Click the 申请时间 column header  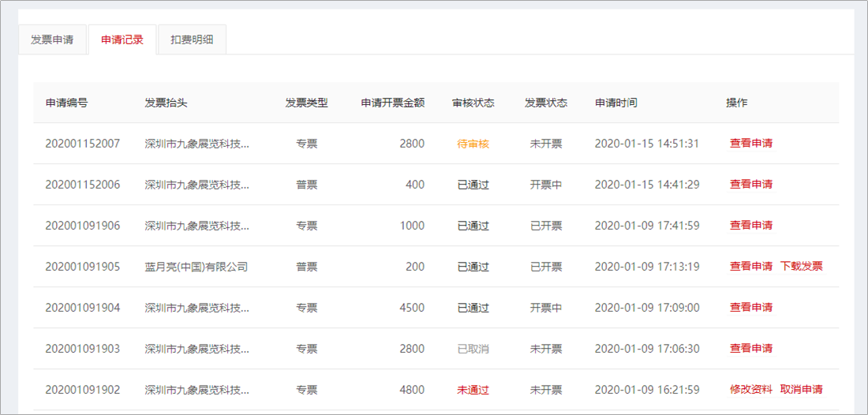click(x=616, y=103)
